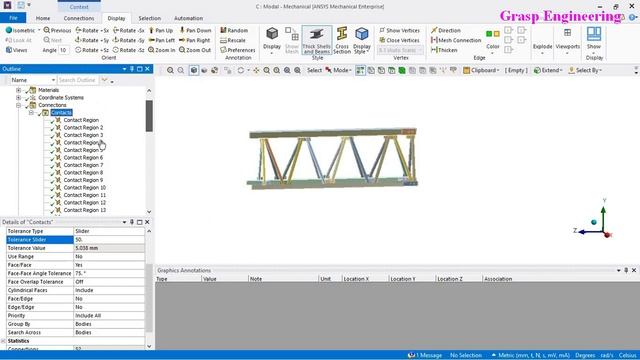
Task: Pin the Outline panel
Action: 132,69
